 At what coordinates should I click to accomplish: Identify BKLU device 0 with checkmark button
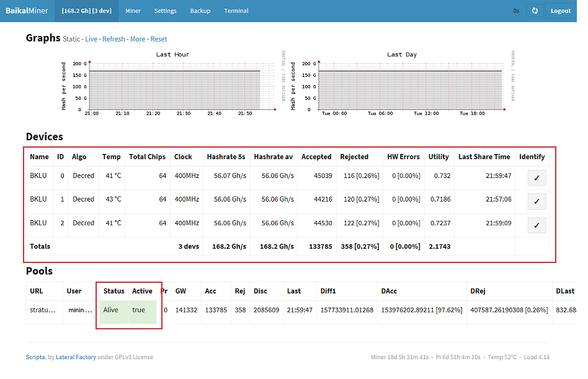pos(537,178)
